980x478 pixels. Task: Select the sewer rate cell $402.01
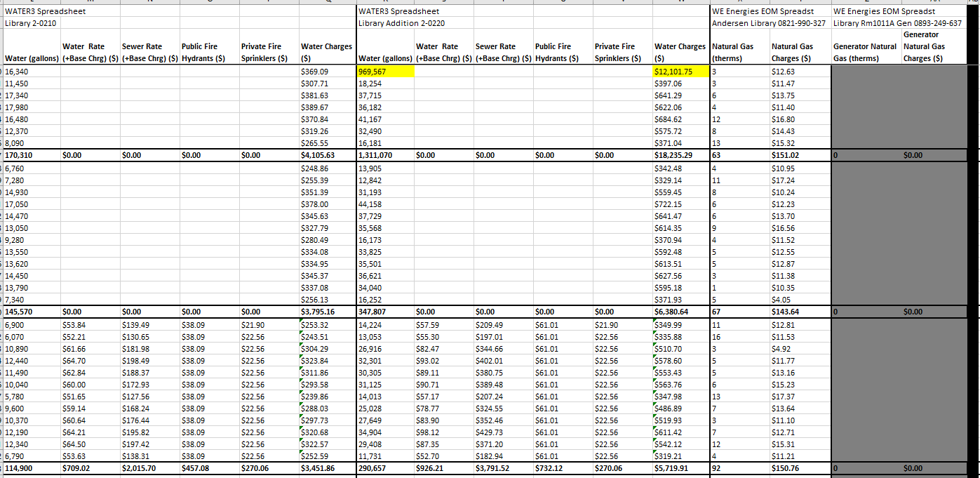[503, 361]
